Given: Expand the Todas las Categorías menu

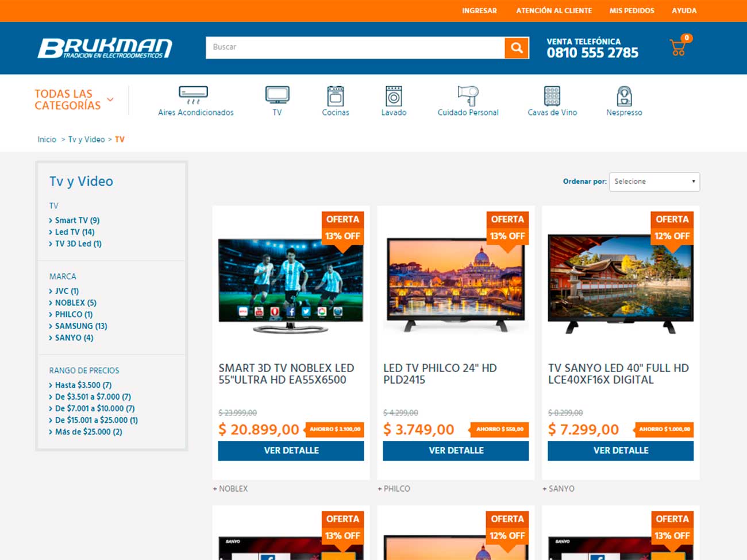Looking at the screenshot, I should (x=74, y=99).
